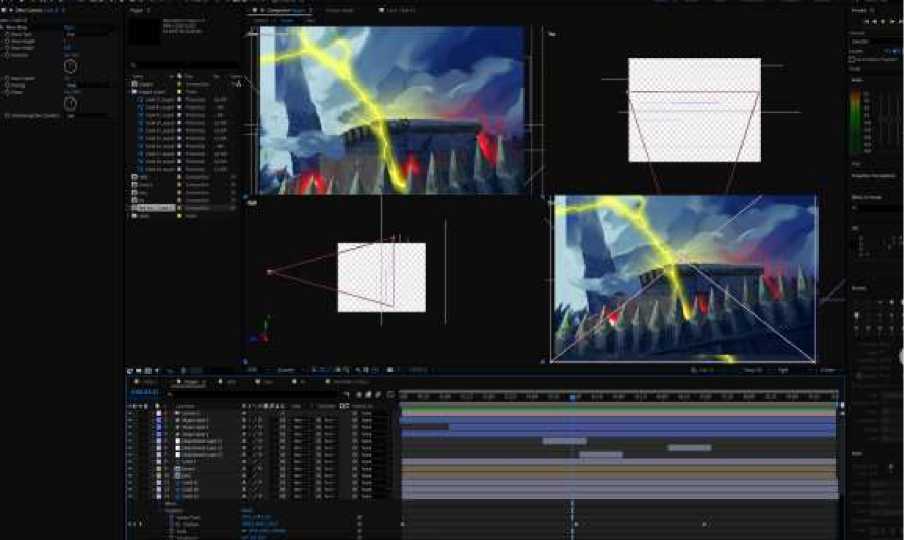The height and width of the screenshot is (540, 904).
Task: Click the Play button in Preview panel
Action: tap(883, 21)
